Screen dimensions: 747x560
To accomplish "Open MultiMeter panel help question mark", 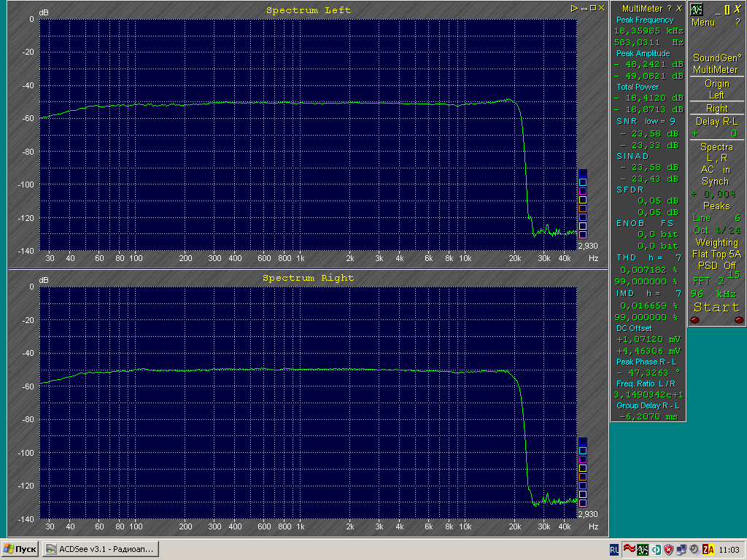I will coord(669,8).
